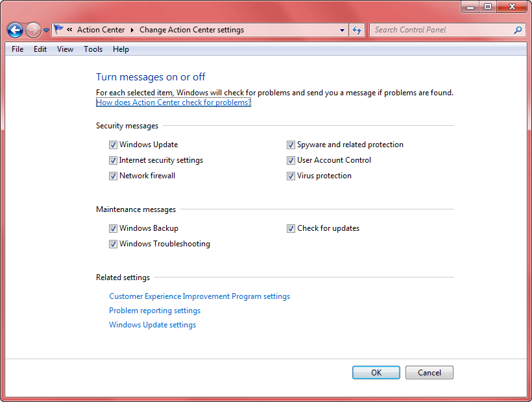
Task: Open the Edit menu
Action: point(40,49)
